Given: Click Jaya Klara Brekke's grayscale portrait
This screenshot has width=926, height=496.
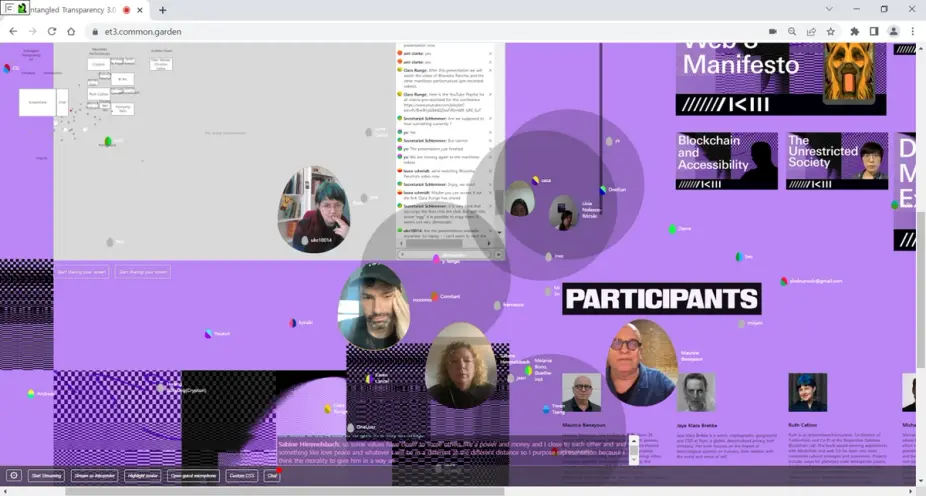Looking at the screenshot, I should pyautogui.click(x=696, y=392).
